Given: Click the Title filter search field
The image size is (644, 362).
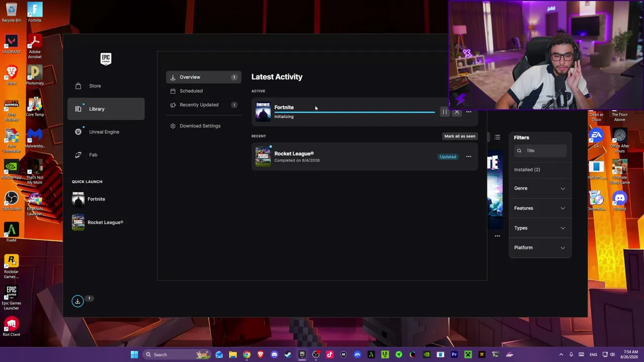Looking at the screenshot, I should 540,151.
